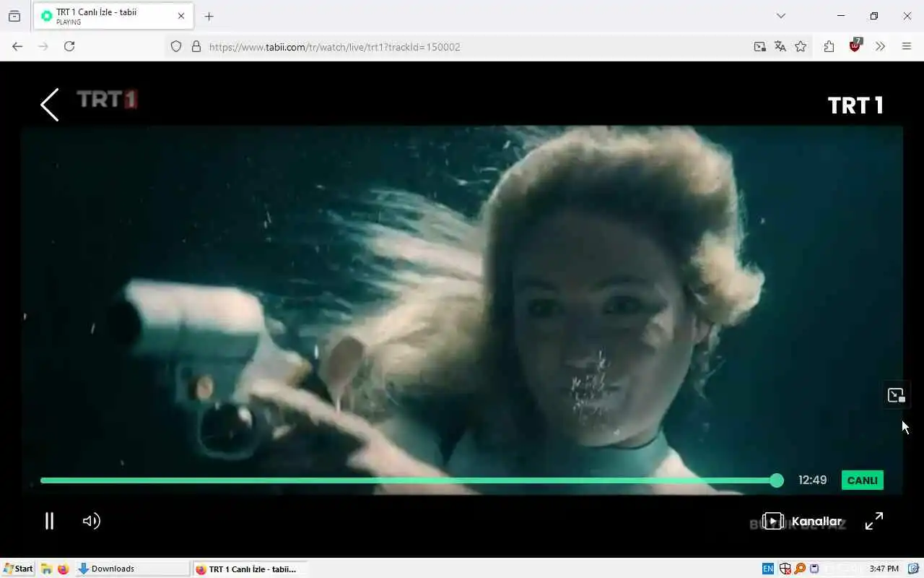Click the EN language indicator
The height and width of the screenshot is (578, 924).
768,569
